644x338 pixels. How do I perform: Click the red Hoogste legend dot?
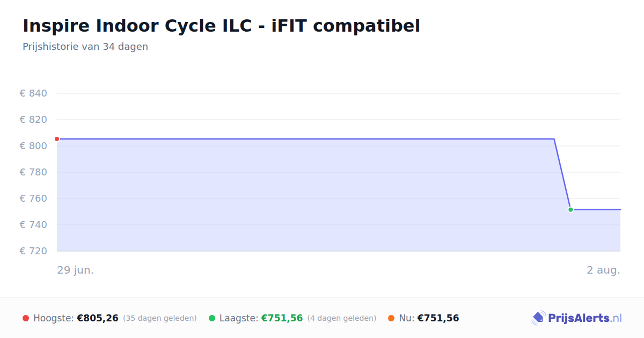26,318
